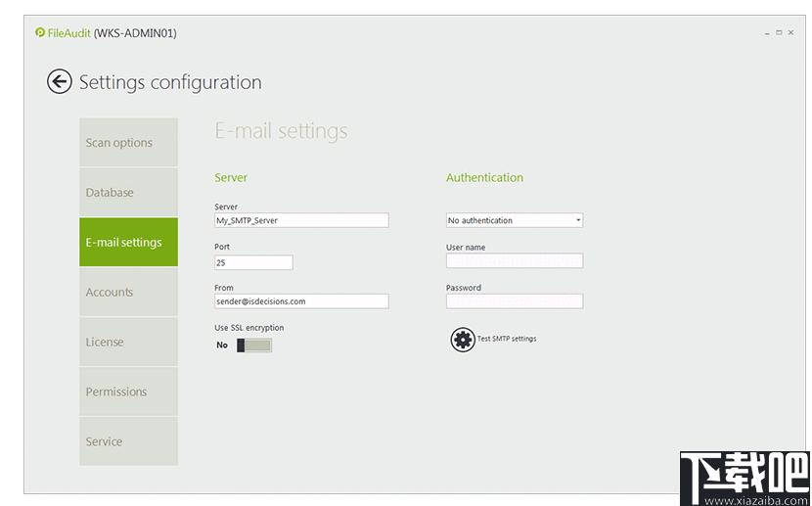812x506 pixels.
Task: Click the Test SMTP settings label
Action: tap(507, 339)
